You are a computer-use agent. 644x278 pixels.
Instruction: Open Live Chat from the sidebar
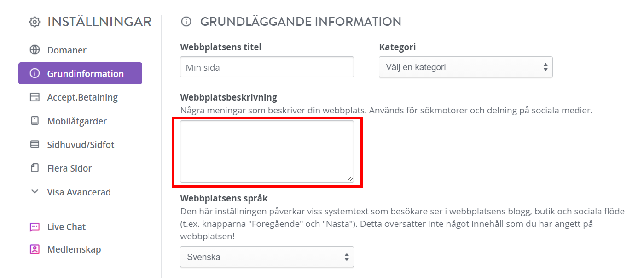click(80, 227)
